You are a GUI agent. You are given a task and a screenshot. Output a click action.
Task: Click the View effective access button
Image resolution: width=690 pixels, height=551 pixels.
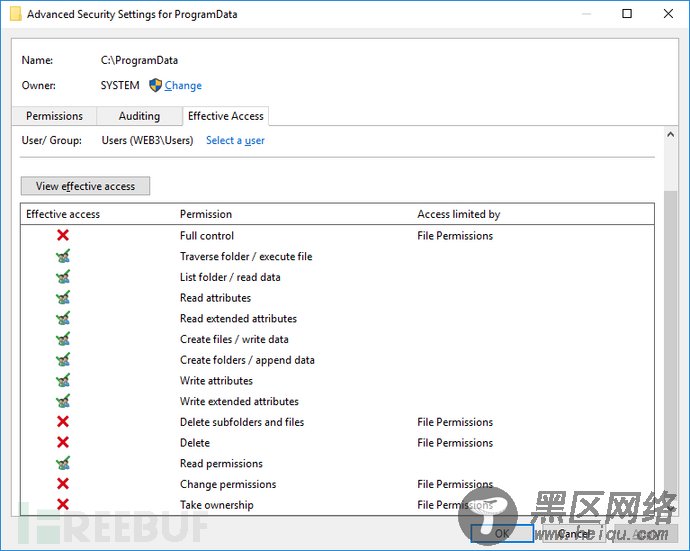coord(85,186)
